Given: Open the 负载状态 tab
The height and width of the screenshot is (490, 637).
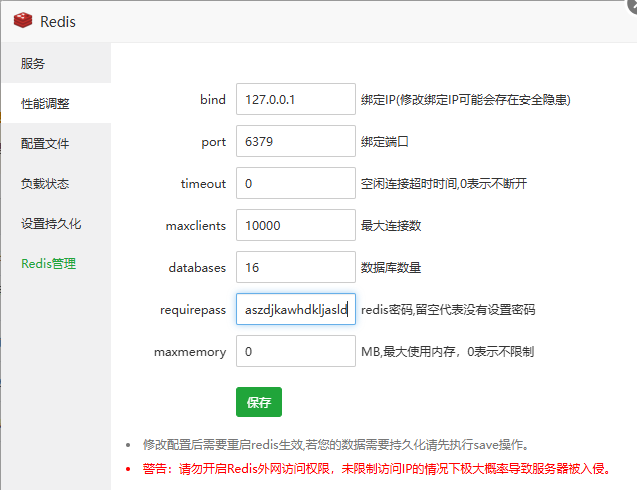Looking at the screenshot, I should pyautogui.click(x=56, y=184).
